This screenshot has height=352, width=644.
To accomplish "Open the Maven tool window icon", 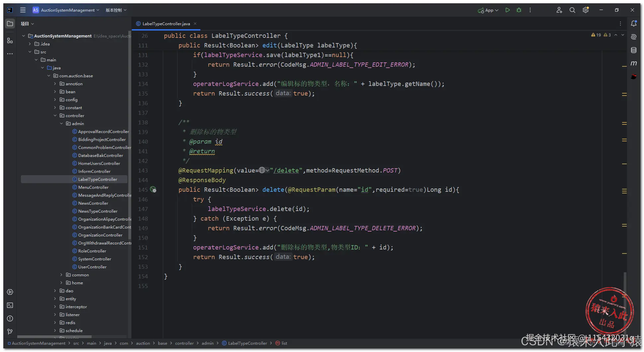I will coord(634,63).
